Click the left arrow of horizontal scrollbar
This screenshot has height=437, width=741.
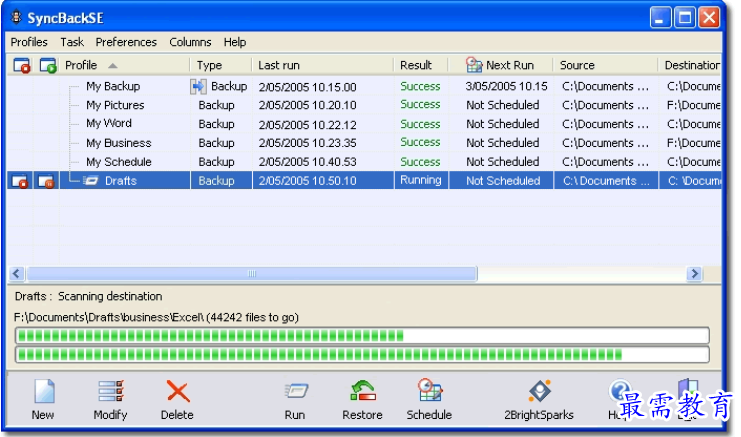click(x=17, y=274)
